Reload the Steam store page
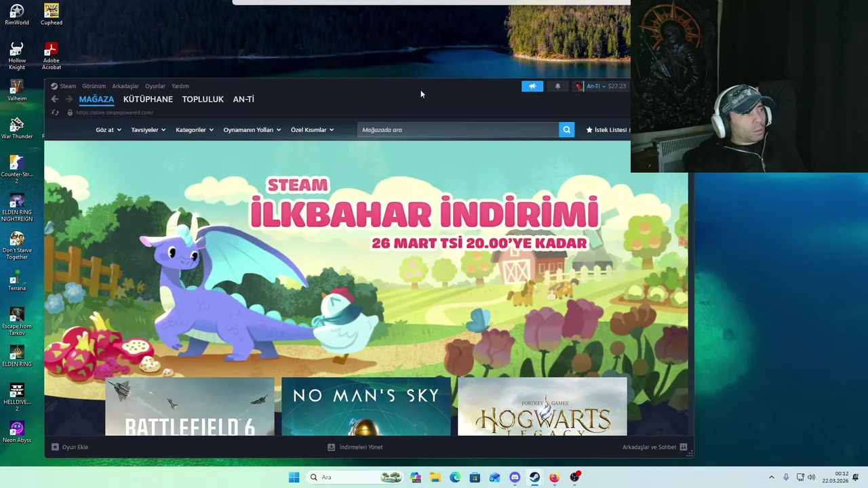 coord(55,113)
